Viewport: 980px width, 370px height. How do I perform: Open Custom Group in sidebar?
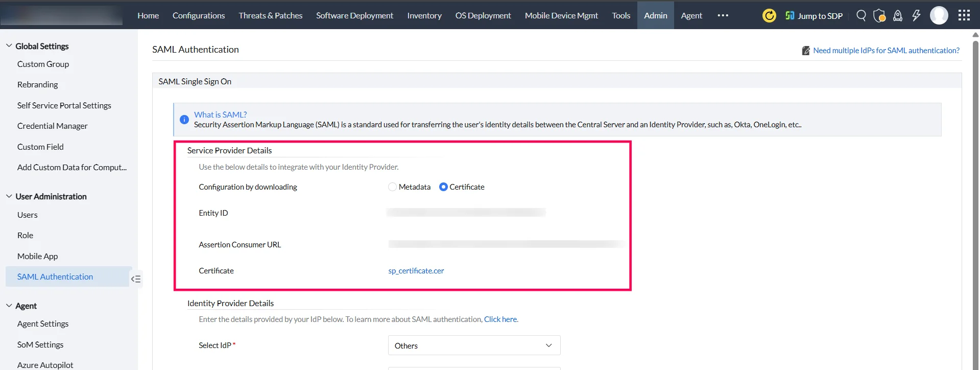click(x=43, y=64)
